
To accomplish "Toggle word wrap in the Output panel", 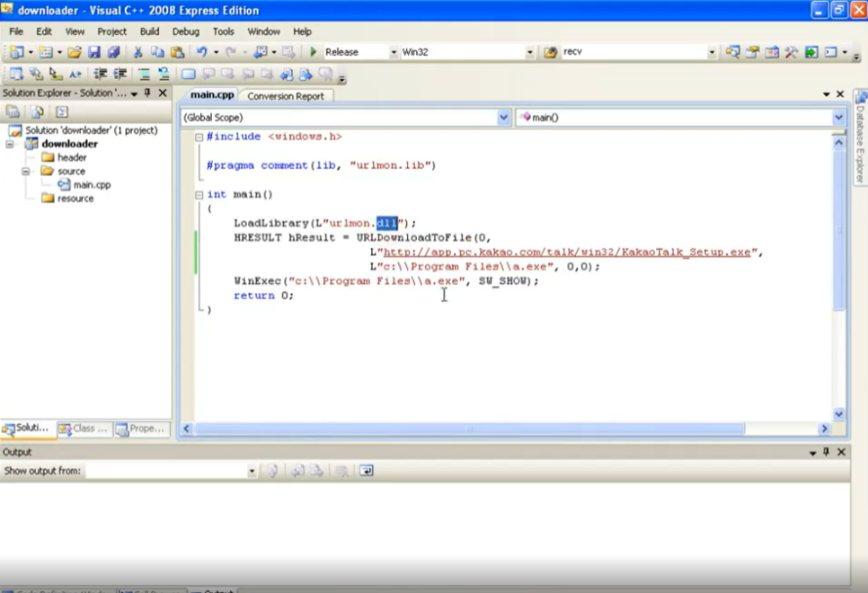I will pos(367,471).
